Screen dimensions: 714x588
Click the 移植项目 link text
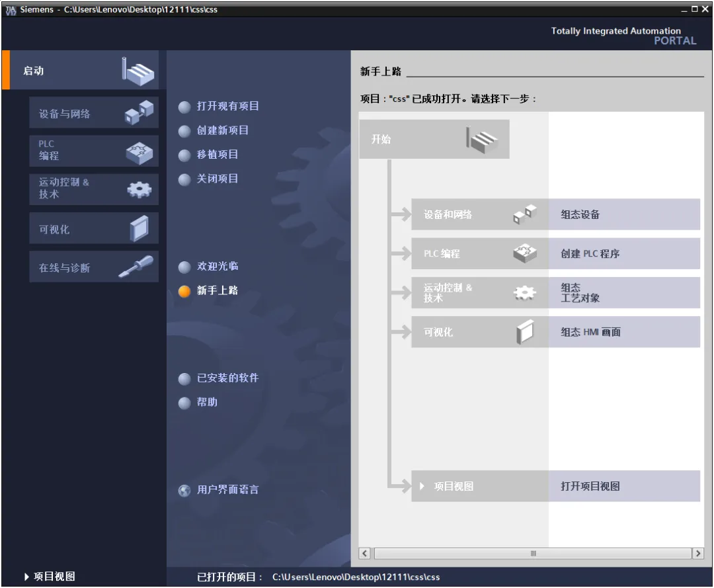point(218,154)
